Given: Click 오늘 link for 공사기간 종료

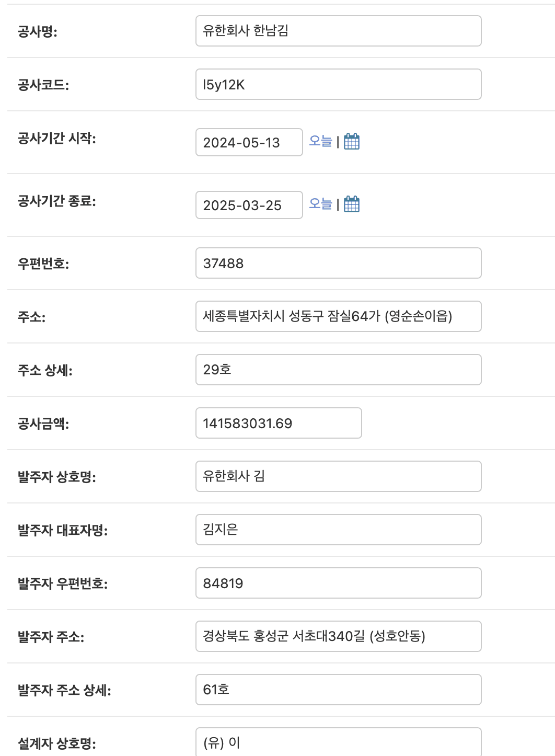Looking at the screenshot, I should pyautogui.click(x=320, y=204).
